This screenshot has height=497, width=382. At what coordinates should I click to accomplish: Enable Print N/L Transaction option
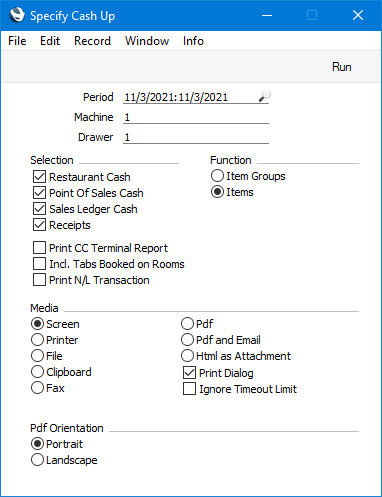(39, 280)
